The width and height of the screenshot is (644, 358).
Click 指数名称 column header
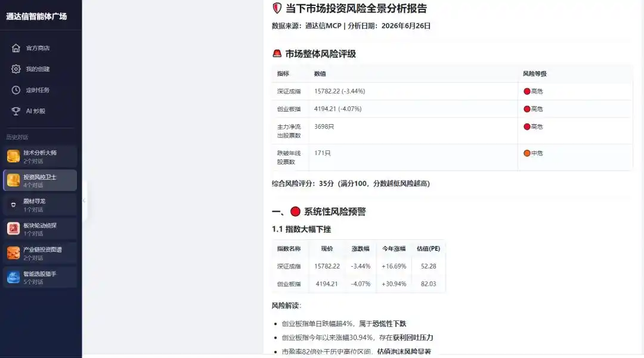[x=289, y=249]
